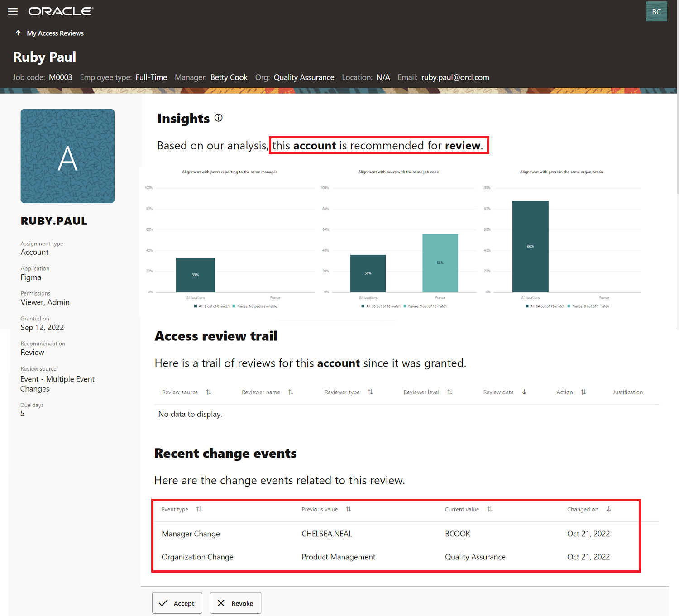Sort review trail by Reviewer level

coord(450,392)
